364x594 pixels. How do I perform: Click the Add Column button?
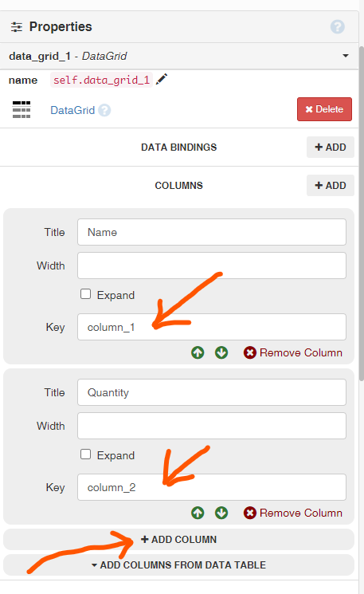178,540
